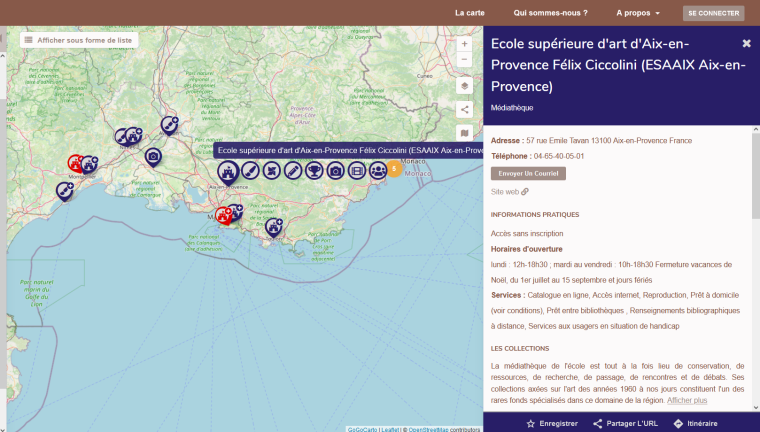Screen dimensions: 760x432
Task: Click the people group category icon in the marker row
Action: pyautogui.click(x=378, y=171)
